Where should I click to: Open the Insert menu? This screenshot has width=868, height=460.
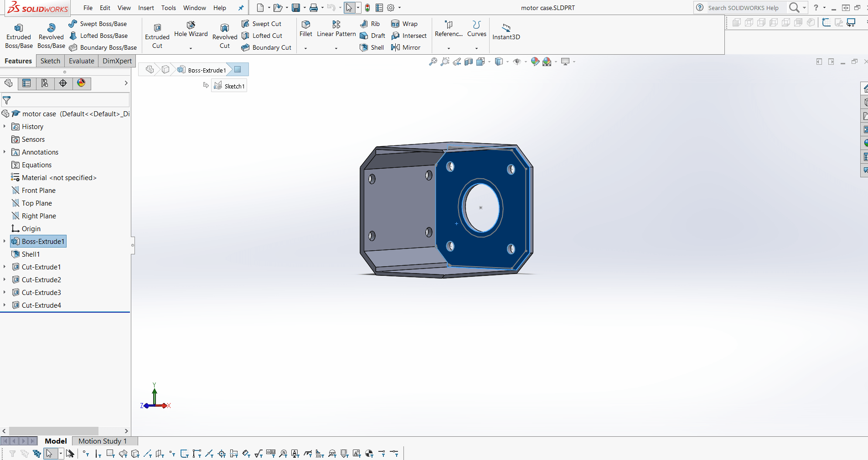click(146, 8)
